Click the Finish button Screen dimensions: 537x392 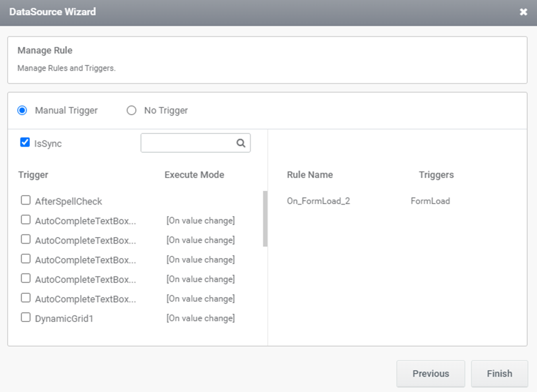click(x=499, y=373)
